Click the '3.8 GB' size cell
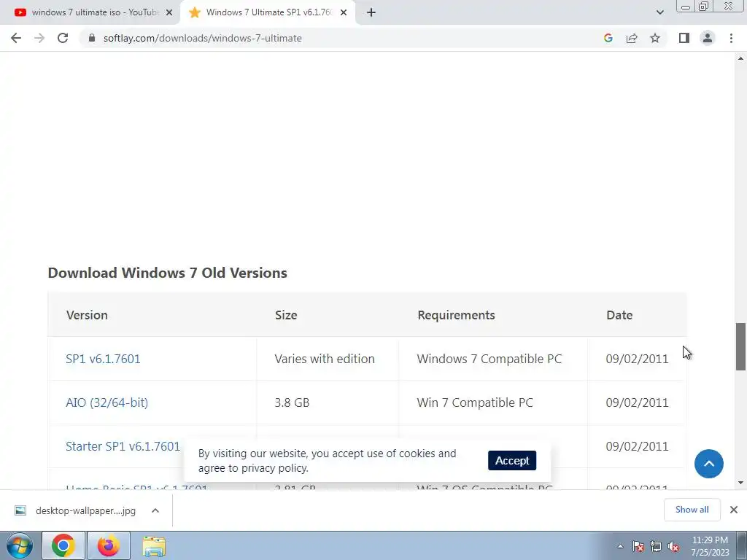 292,402
